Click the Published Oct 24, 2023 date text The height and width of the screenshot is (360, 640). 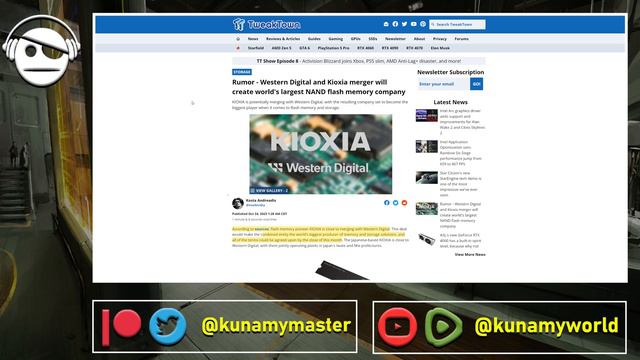(260, 214)
